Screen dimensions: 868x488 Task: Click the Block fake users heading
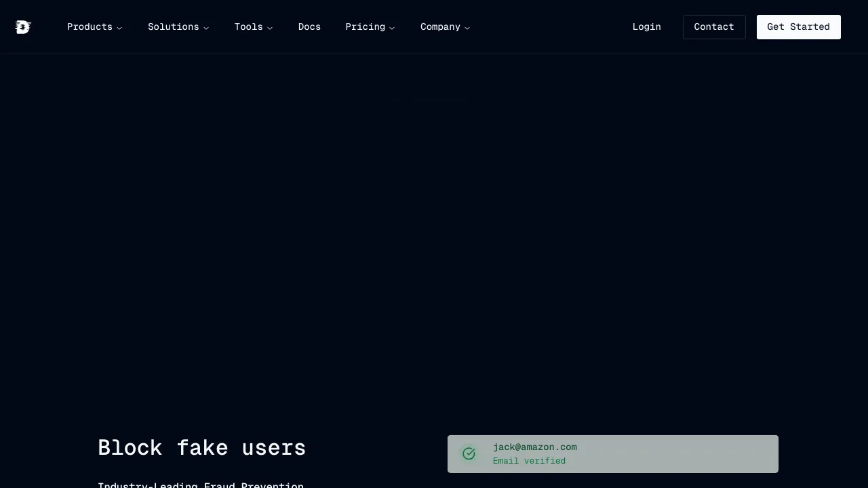[x=202, y=448]
